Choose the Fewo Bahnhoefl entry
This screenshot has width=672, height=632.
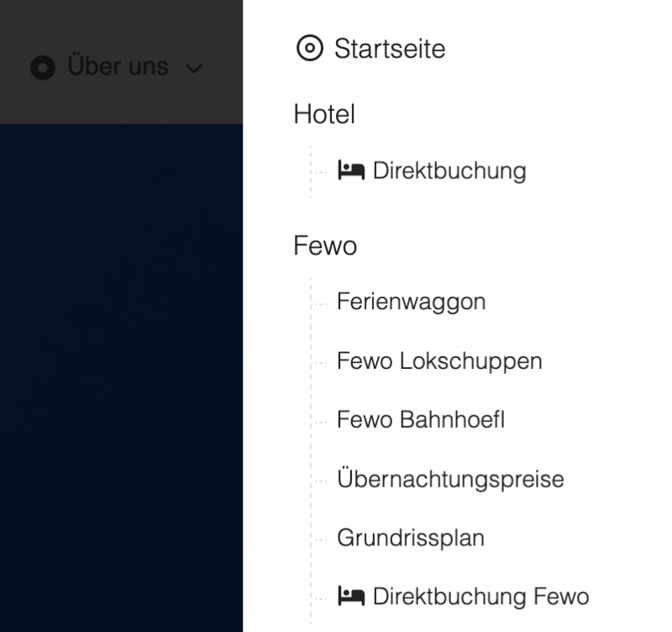[421, 419]
